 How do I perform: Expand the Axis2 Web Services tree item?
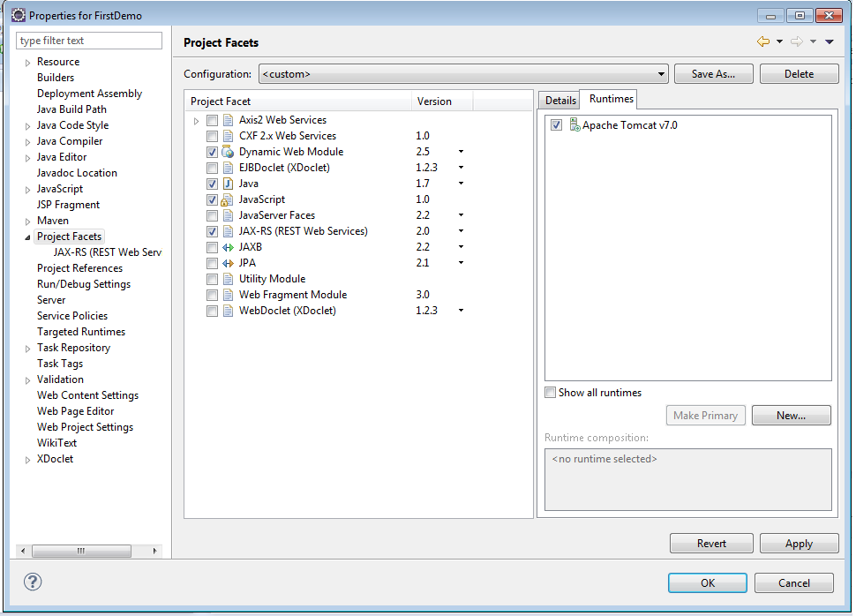(x=196, y=119)
